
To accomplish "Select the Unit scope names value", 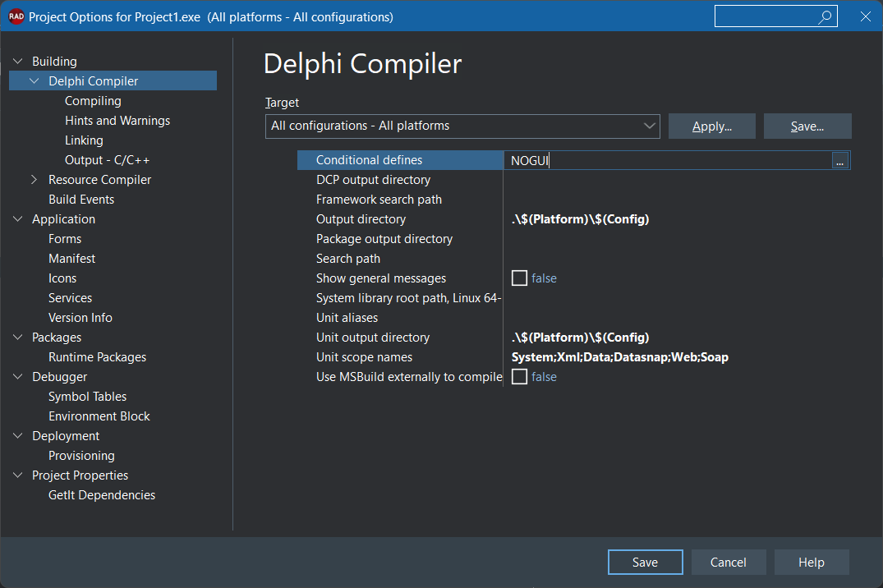I will [x=619, y=357].
